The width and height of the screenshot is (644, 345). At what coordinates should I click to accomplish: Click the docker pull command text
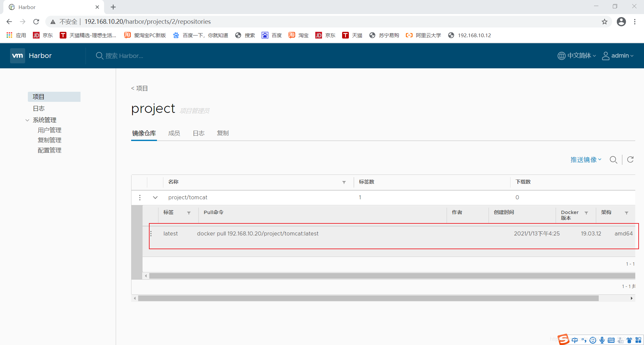[258, 234]
